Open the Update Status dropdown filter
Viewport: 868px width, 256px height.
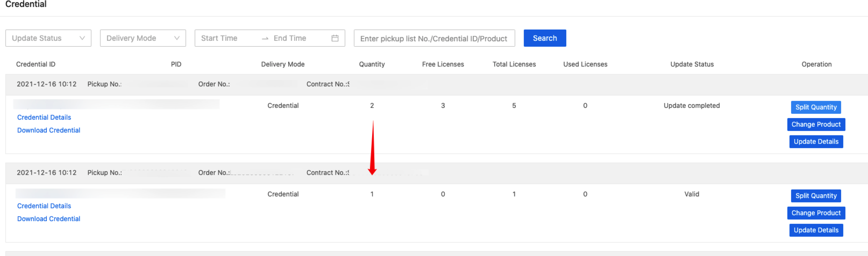[48, 38]
